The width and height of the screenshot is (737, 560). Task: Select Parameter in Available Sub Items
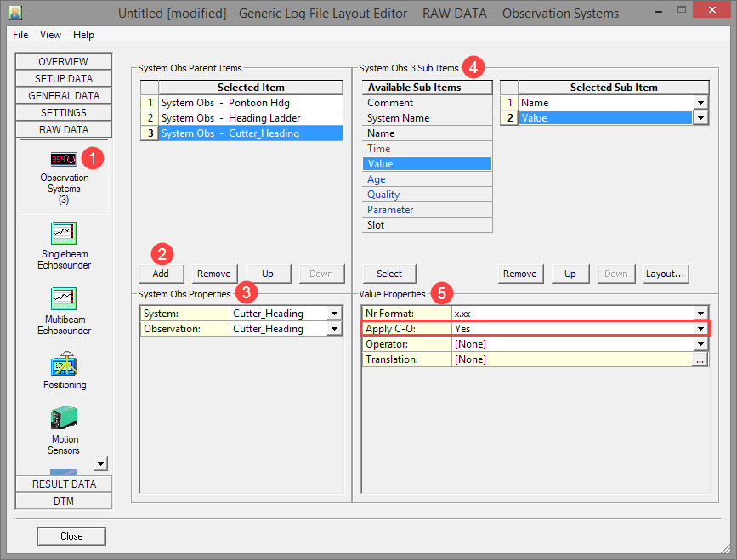pos(427,210)
